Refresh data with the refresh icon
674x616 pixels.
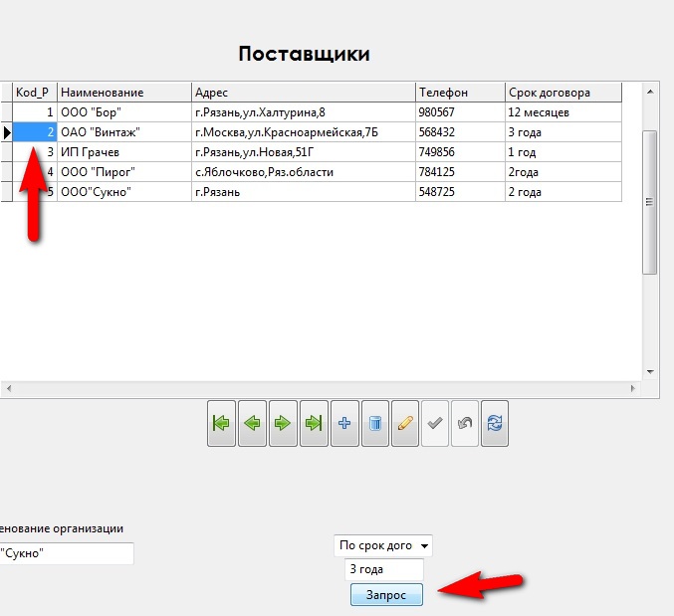495,424
